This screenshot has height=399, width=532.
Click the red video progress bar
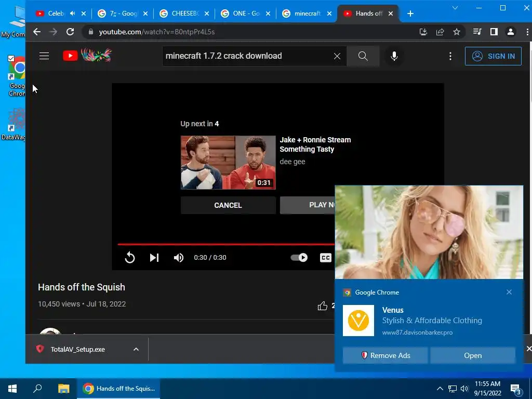(226, 244)
